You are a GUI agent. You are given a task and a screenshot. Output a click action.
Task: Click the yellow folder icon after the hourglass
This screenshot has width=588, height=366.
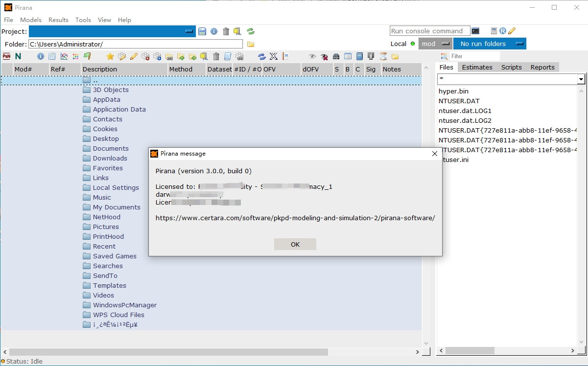pyautogui.click(x=395, y=56)
